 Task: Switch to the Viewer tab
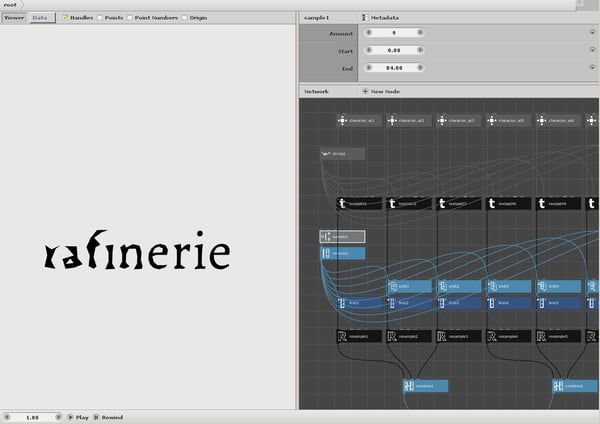tap(14, 18)
